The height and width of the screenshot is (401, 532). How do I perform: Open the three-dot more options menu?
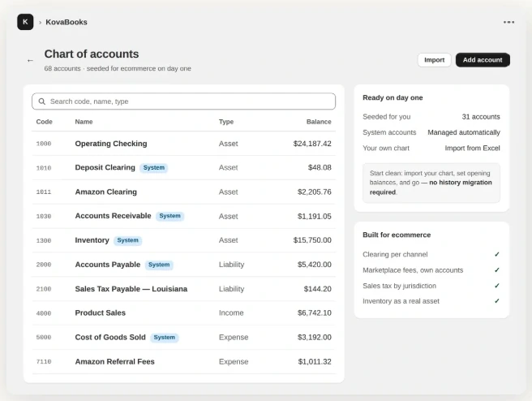508,22
